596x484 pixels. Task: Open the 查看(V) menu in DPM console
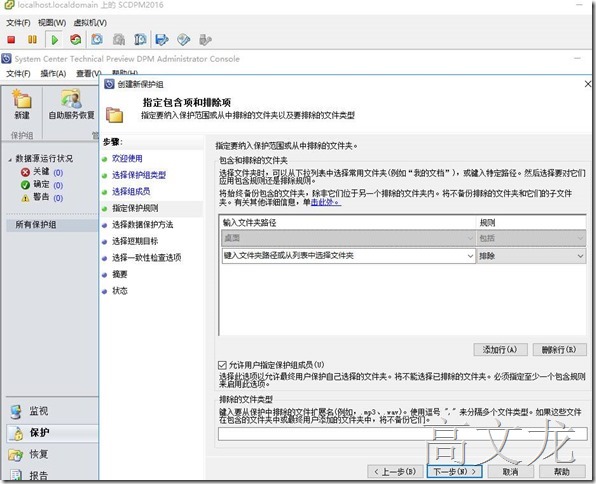click(89, 73)
